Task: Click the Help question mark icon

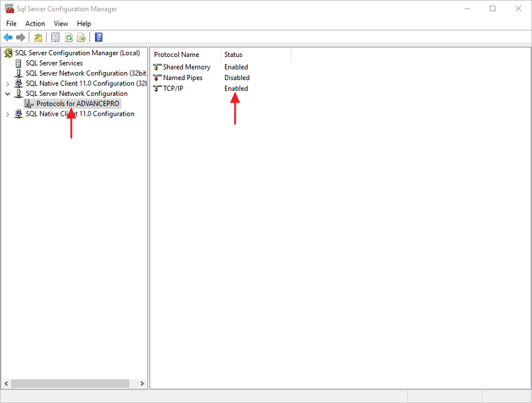Action: (x=99, y=38)
